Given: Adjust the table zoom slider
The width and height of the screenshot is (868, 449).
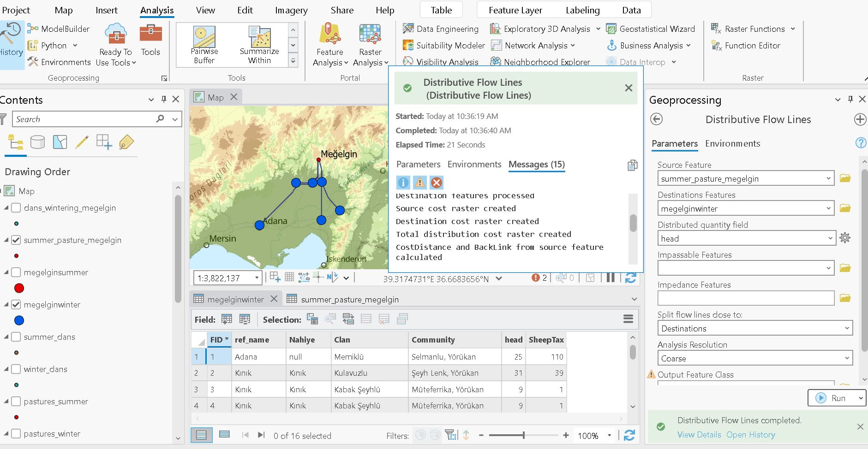Looking at the screenshot, I should 524,435.
